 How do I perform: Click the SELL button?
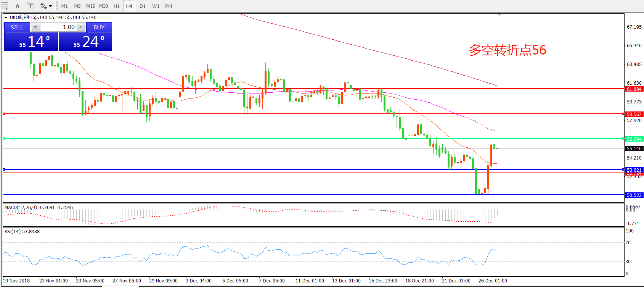[x=17, y=27]
